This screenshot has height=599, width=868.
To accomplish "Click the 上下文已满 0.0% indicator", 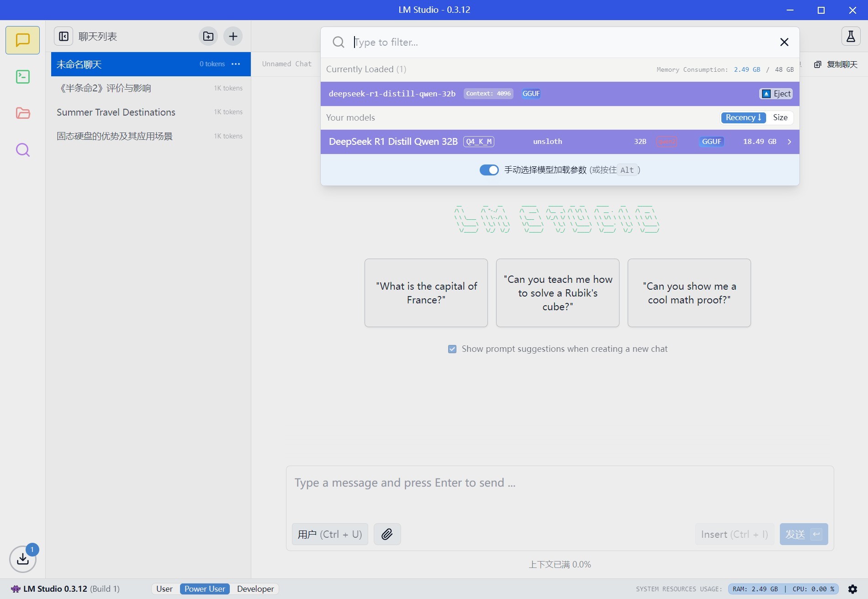I will point(560,565).
